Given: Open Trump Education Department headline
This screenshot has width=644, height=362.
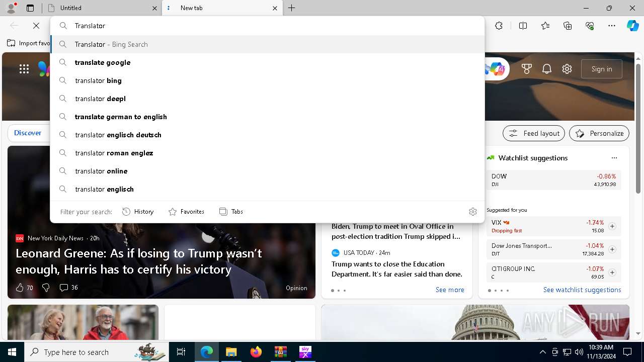Looking at the screenshot, I should 396,269.
